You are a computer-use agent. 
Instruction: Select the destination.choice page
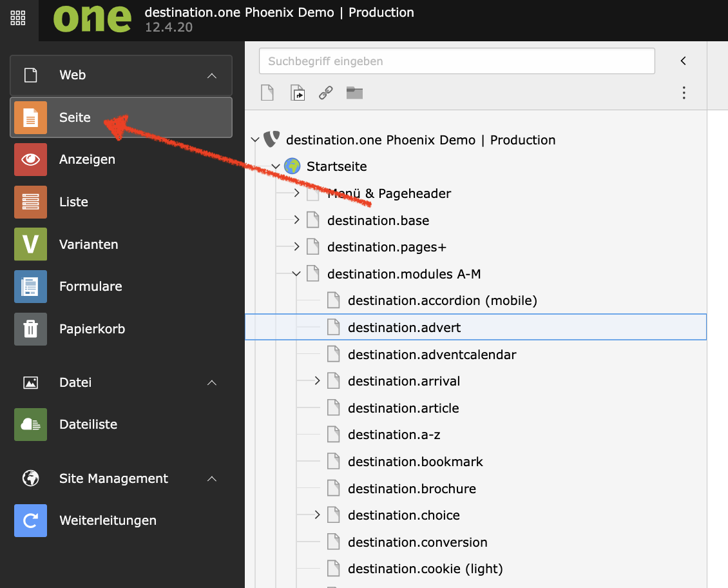(404, 515)
